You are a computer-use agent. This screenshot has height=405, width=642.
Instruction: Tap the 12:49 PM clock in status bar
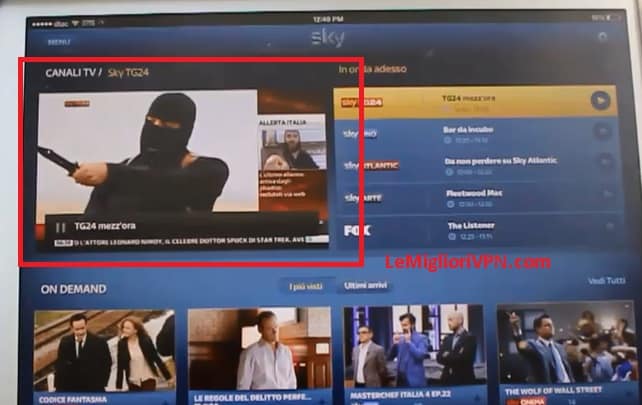click(x=328, y=19)
